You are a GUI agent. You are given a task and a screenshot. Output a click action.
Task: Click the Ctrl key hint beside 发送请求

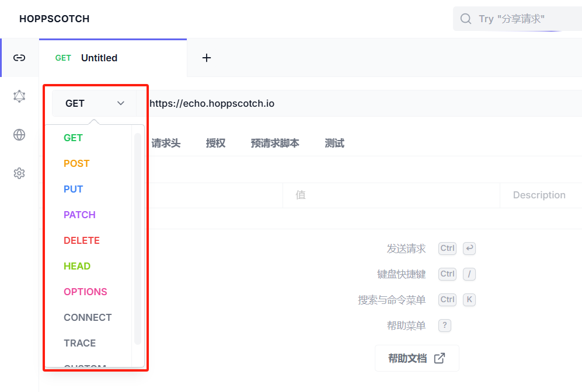point(447,248)
